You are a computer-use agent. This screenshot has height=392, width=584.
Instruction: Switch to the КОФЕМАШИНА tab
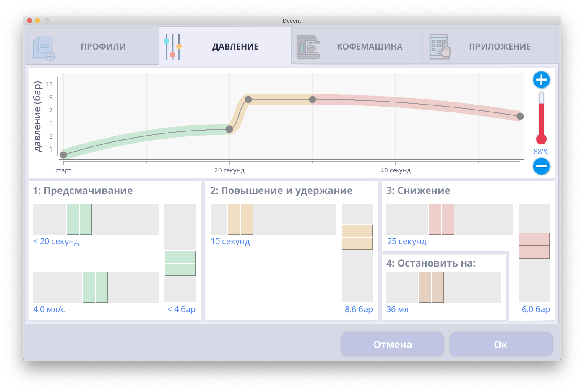click(x=370, y=47)
